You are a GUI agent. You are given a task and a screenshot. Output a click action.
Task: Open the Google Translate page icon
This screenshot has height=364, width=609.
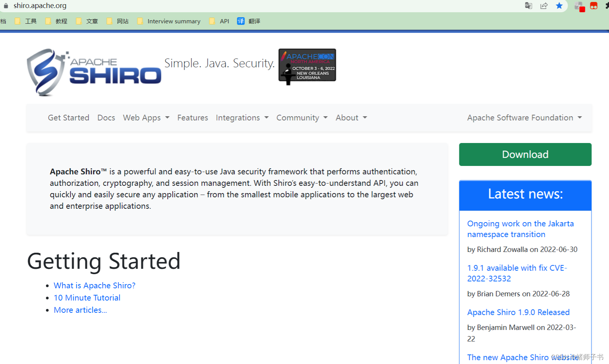(529, 6)
